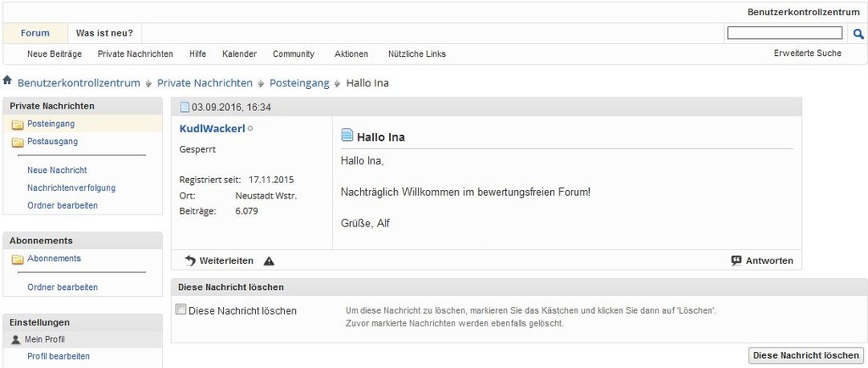Click the home icon in breadcrumb

click(7, 81)
